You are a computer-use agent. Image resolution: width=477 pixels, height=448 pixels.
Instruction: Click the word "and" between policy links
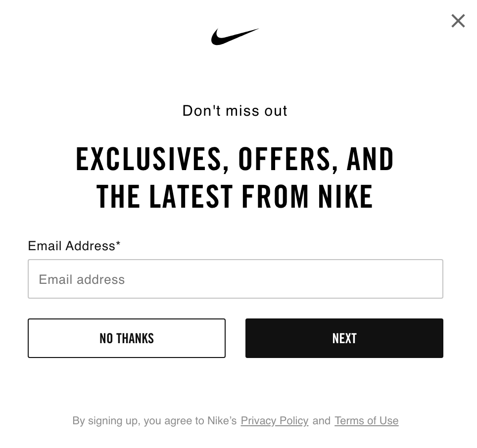[x=322, y=421]
